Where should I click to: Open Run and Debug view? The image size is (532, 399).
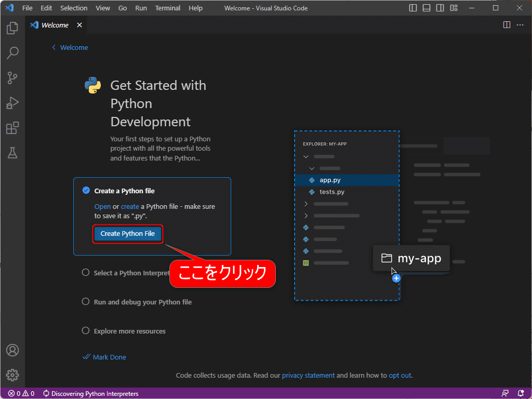(x=12, y=103)
